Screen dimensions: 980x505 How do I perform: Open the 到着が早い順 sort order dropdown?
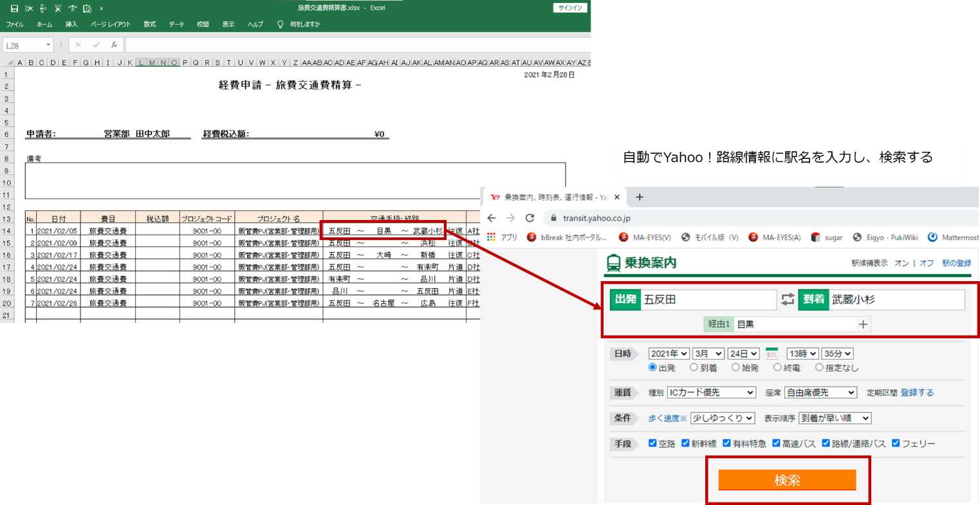pyautogui.click(x=835, y=418)
